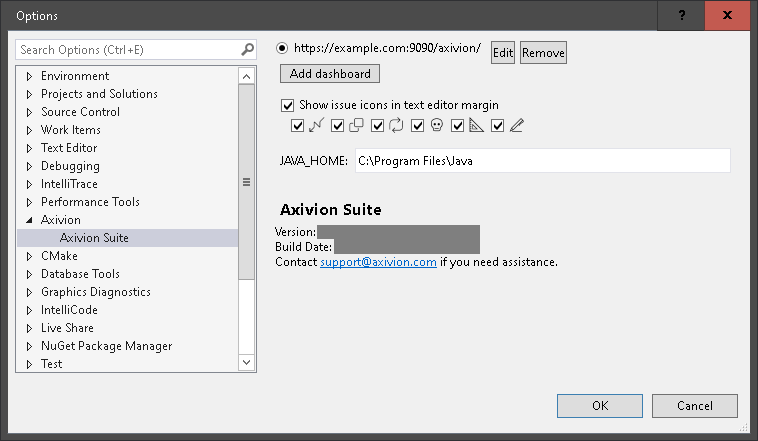Expand the IntelliTrace node
Viewport: 758px width, 441px height.
(x=29, y=184)
